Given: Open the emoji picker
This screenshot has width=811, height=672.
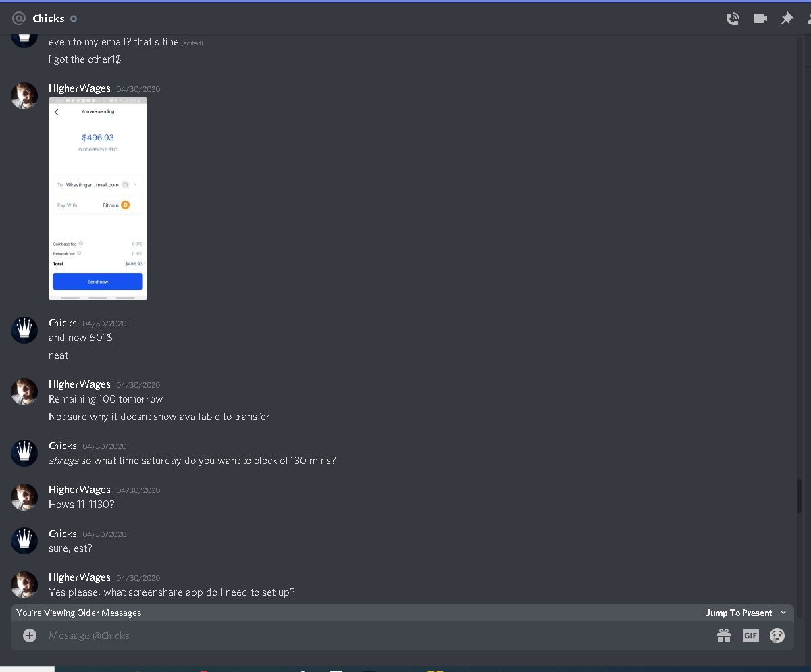Looking at the screenshot, I should [777, 636].
